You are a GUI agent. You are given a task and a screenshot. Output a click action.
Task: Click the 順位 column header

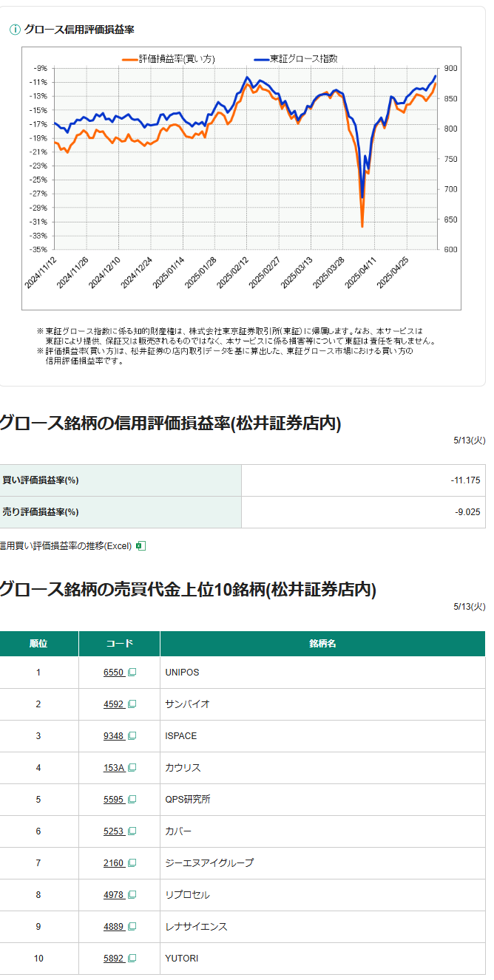tap(39, 644)
